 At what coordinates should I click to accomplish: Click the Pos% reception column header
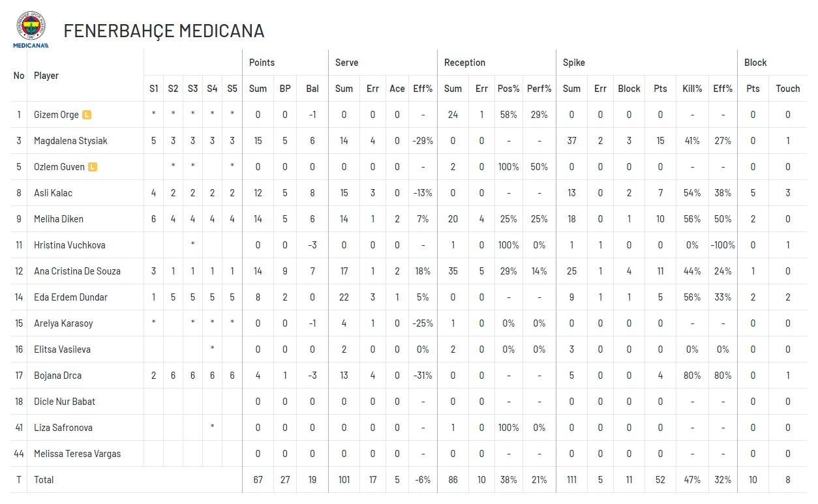click(x=508, y=89)
